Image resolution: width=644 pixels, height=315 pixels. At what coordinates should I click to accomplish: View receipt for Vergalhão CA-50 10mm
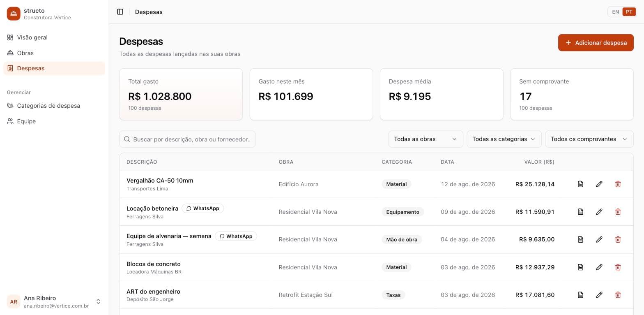coord(580,184)
